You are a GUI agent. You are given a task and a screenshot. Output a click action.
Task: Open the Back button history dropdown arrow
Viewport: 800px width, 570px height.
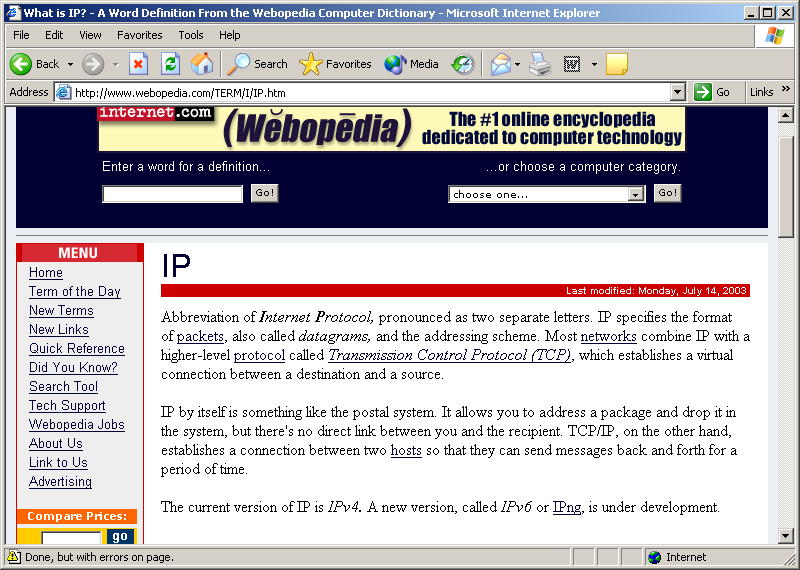70,65
